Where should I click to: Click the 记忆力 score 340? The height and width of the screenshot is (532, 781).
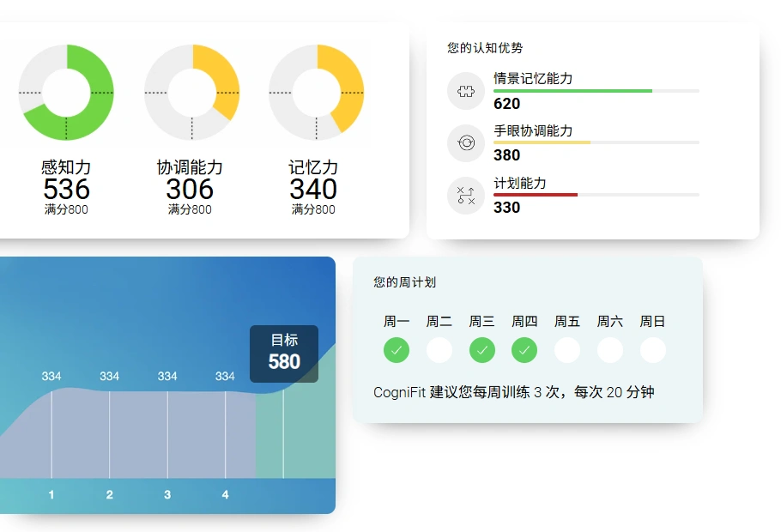pyautogui.click(x=313, y=190)
